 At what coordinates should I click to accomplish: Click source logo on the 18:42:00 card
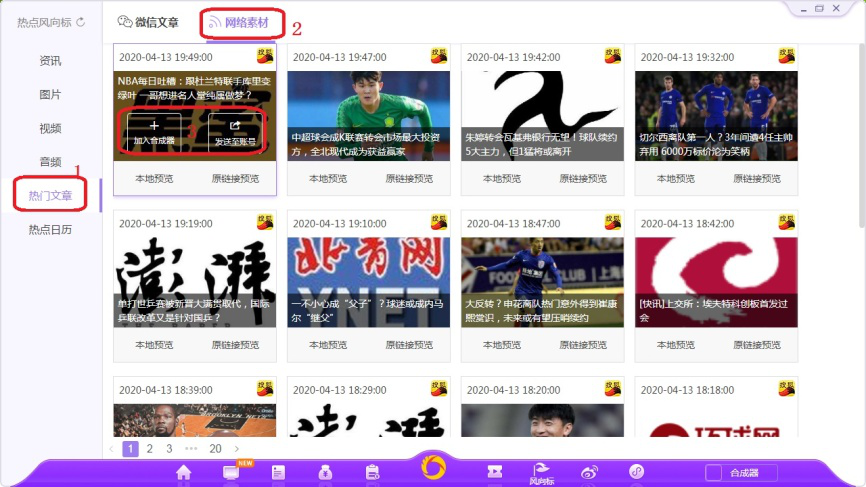click(786, 222)
